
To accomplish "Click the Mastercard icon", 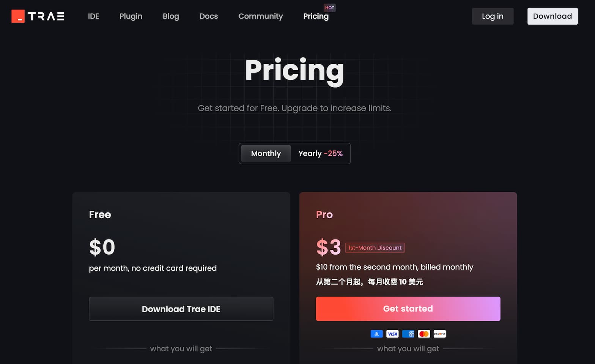I will 424,334.
